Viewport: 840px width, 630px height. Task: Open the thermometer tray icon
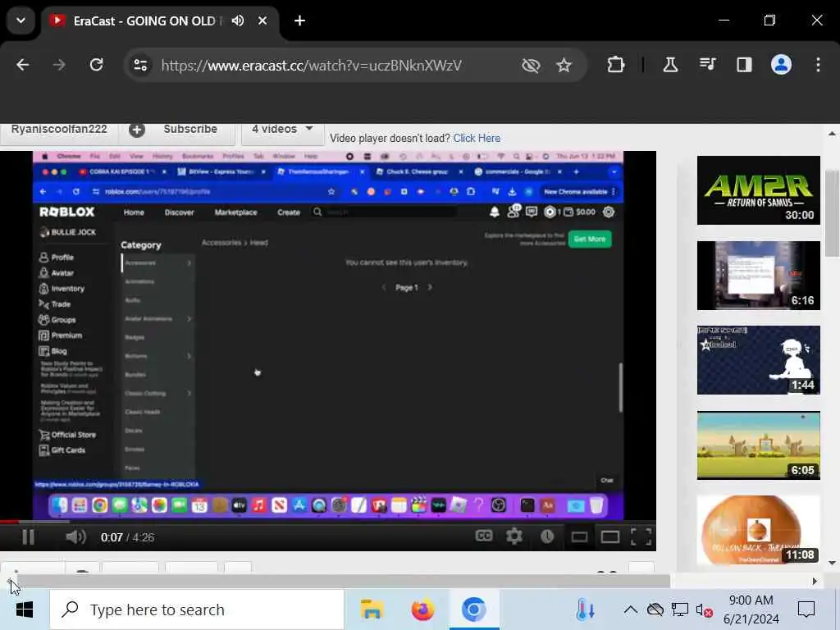tap(585, 609)
